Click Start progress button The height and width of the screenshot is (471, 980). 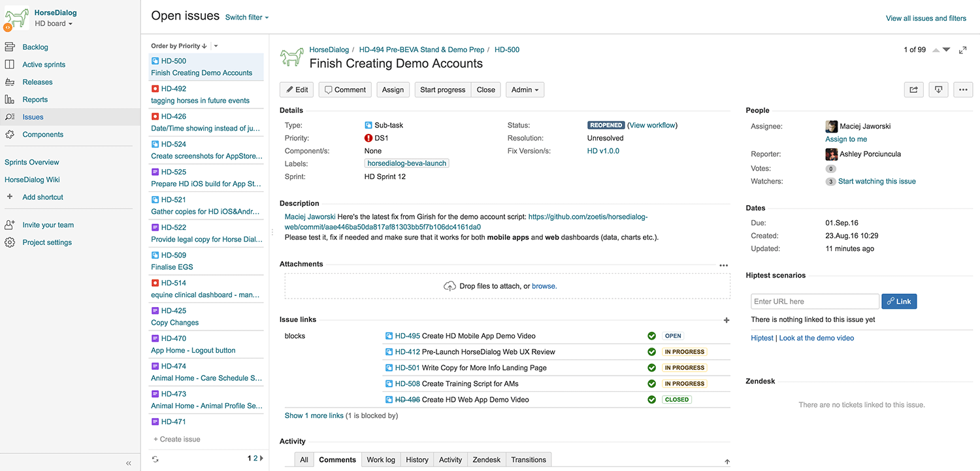click(x=443, y=89)
